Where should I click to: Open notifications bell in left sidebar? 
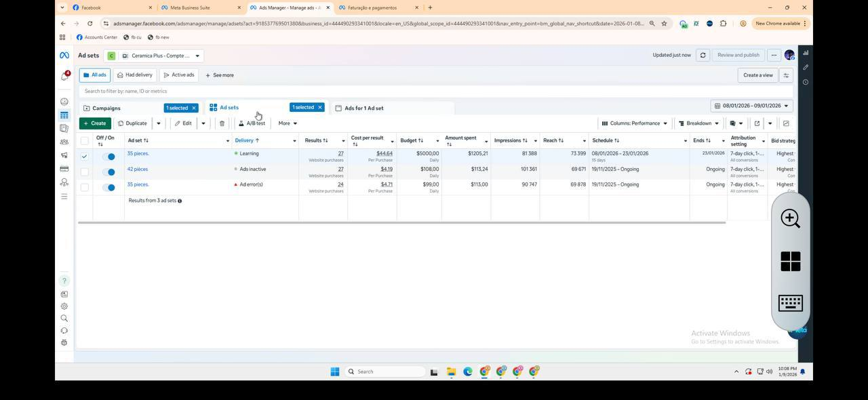(64, 77)
